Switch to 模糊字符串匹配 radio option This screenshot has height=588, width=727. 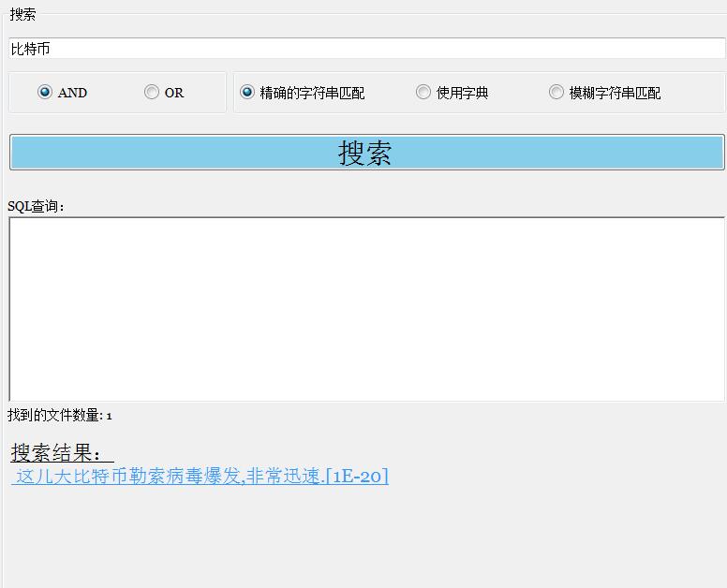click(x=556, y=92)
